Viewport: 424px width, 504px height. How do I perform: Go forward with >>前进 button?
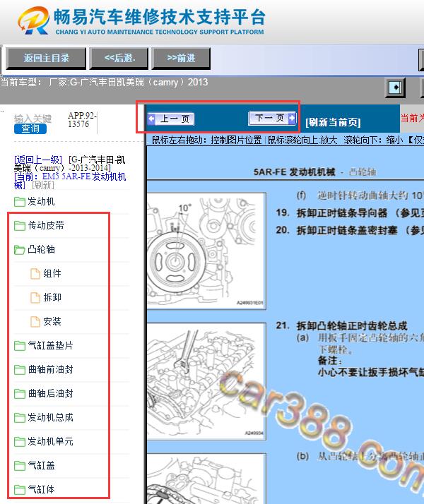pyautogui.click(x=181, y=58)
